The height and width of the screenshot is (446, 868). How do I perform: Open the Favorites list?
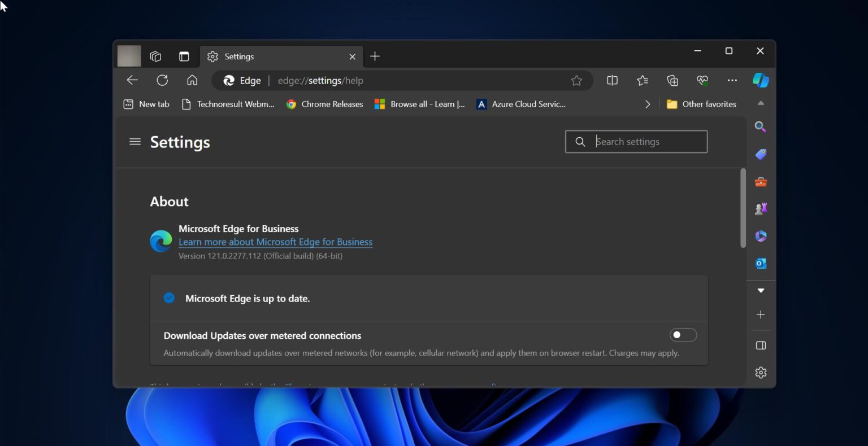point(643,80)
